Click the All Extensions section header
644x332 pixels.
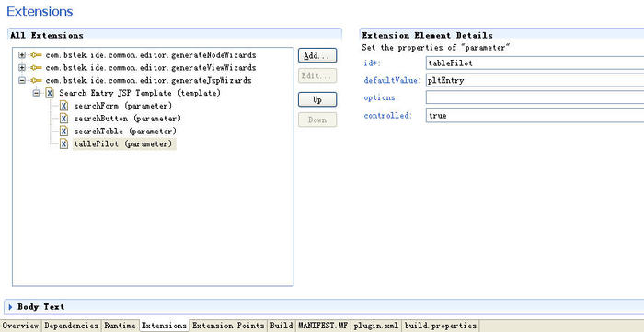47,36
